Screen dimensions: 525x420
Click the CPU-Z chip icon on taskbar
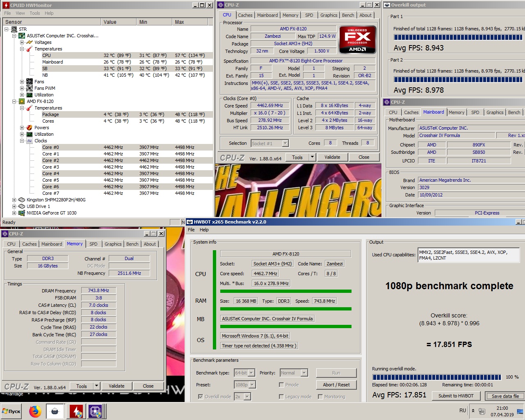pos(95,411)
